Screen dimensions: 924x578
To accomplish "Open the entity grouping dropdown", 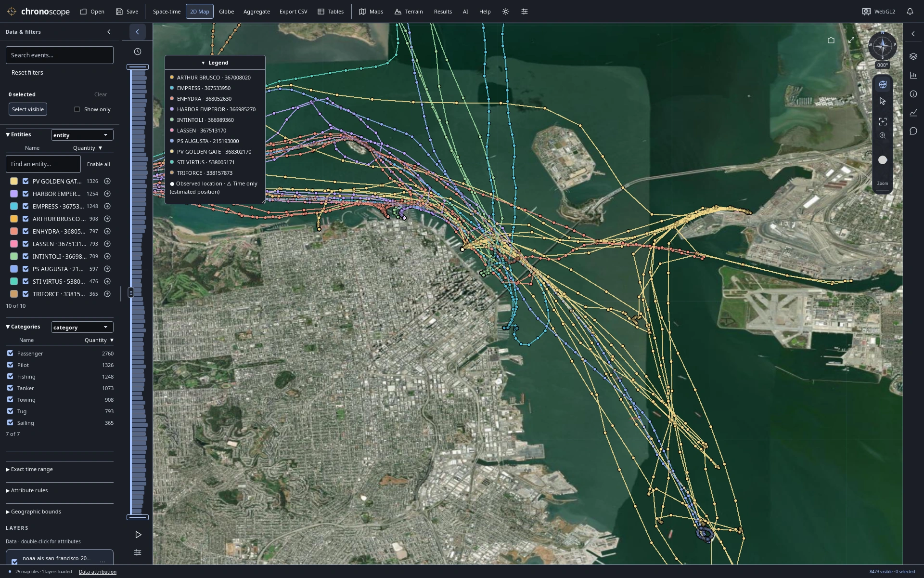I will pos(82,135).
